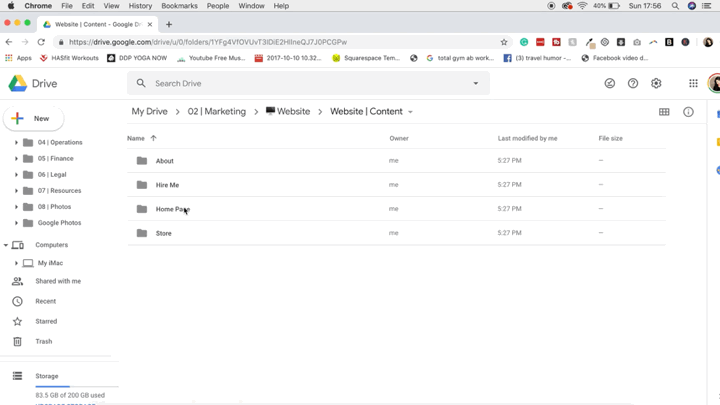Open a new browser tab
The height and width of the screenshot is (405, 720).
(x=169, y=24)
